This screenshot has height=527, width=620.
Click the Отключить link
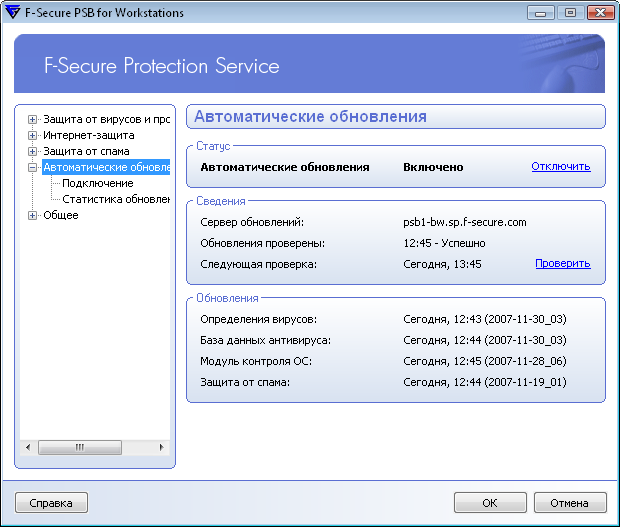[561, 166]
